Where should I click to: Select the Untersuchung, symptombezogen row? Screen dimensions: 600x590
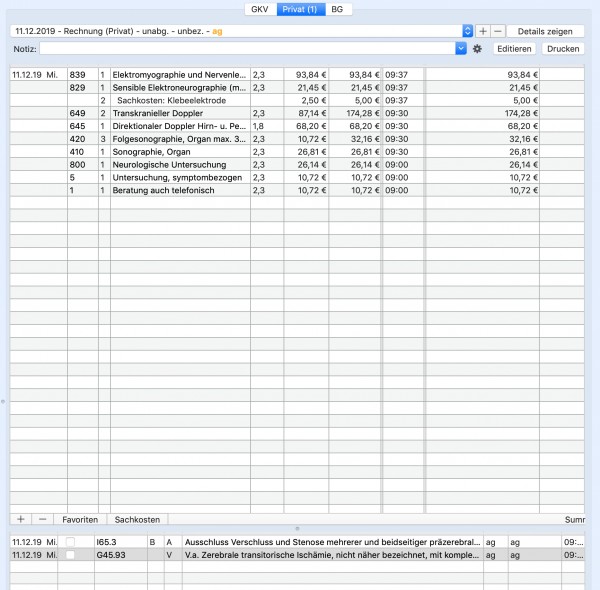click(x=297, y=178)
